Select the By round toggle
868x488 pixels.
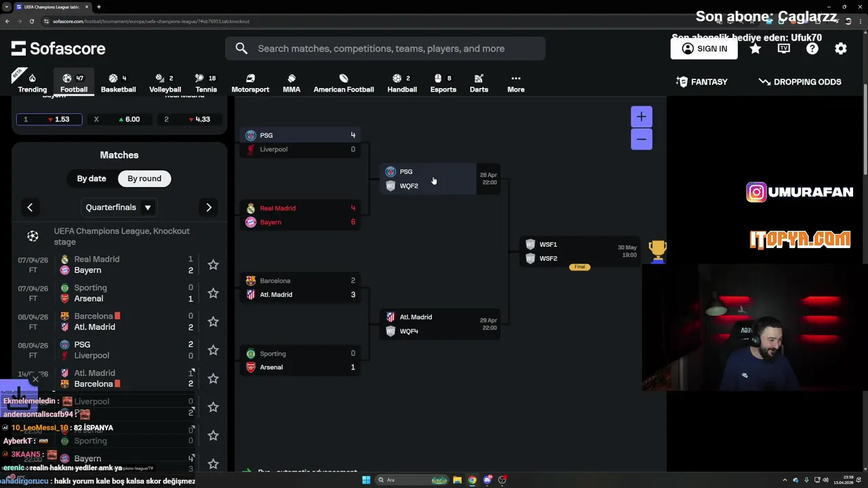point(144,178)
